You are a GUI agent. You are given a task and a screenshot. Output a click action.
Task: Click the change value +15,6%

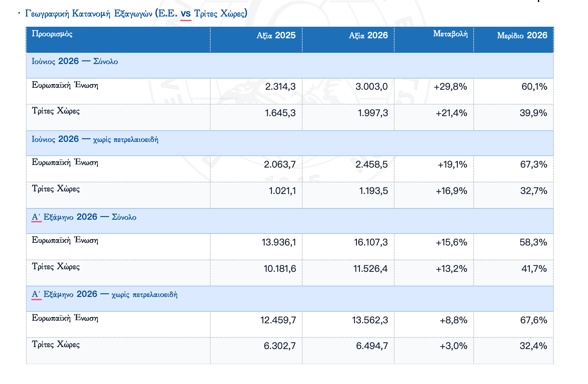pyautogui.click(x=452, y=242)
